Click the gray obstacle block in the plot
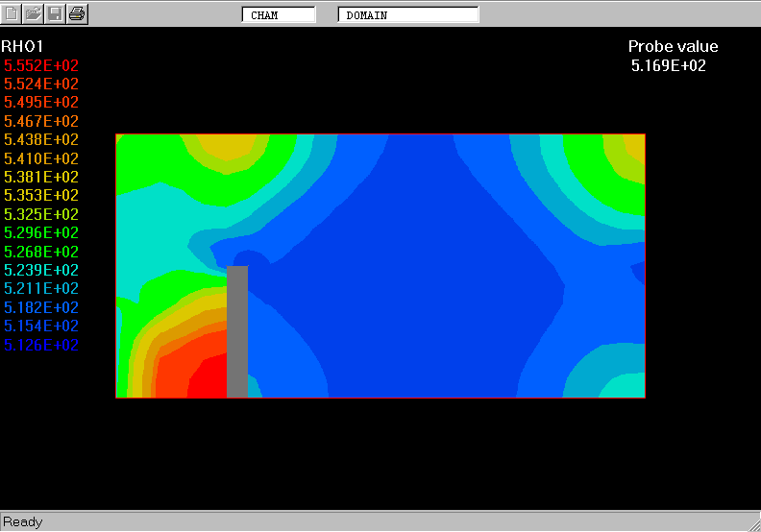Viewport: 761px width, 532px height. (237, 331)
